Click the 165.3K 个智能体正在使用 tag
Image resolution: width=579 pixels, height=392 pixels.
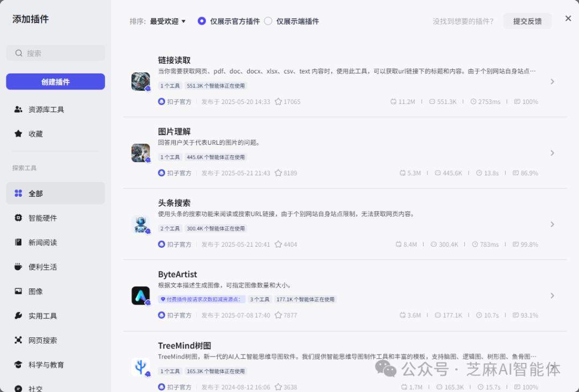(216, 371)
